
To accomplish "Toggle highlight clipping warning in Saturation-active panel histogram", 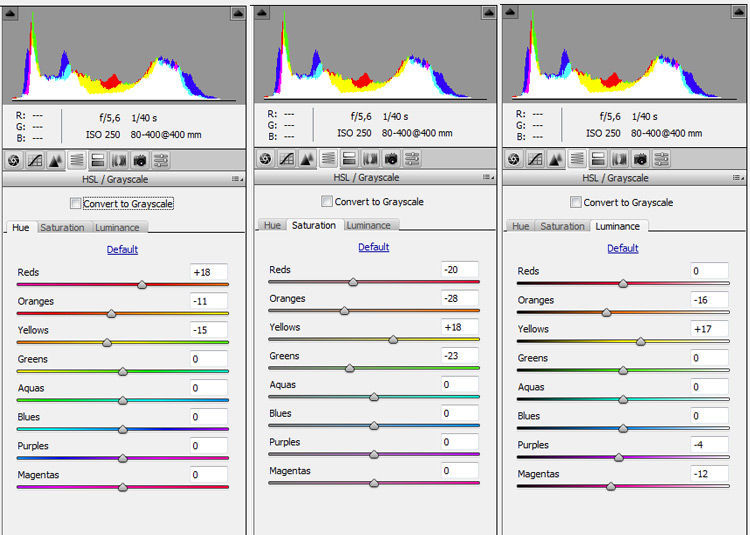I will (489, 12).
